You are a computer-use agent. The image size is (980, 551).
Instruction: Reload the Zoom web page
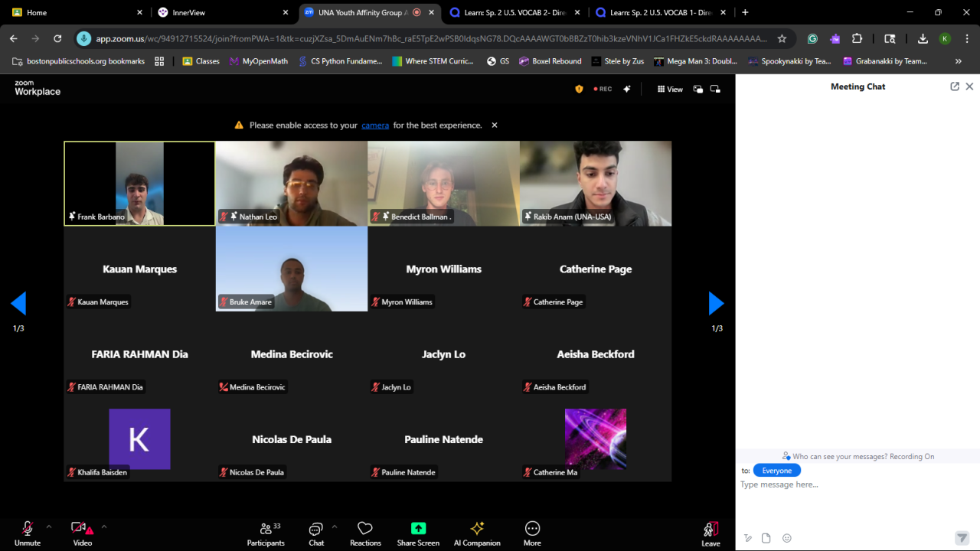click(x=57, y=38)
